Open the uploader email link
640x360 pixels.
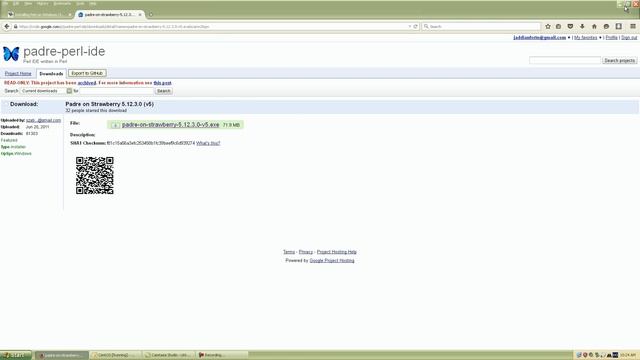(43, 120)
